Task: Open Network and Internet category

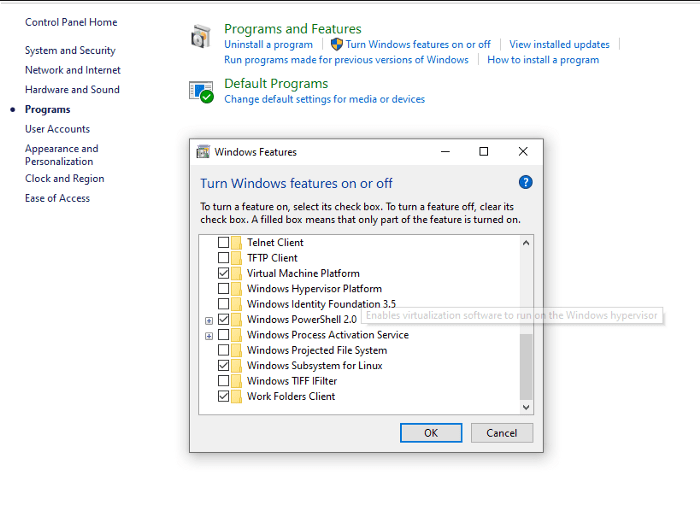Action: (73, 70)
